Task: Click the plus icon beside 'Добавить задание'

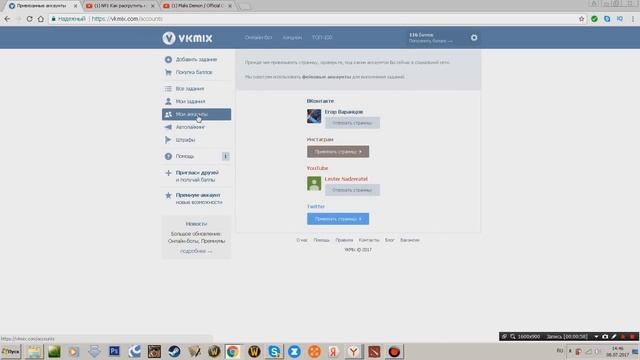Action: click(168, 60)
